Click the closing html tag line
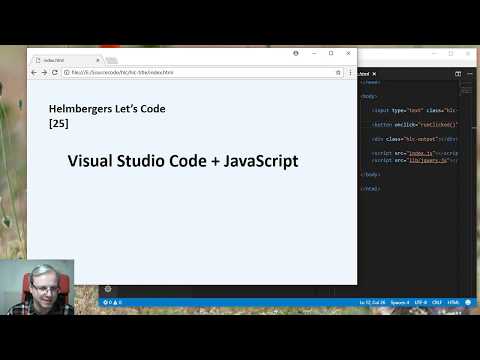Viewport: 480px width, 360px height. point(370,189)
